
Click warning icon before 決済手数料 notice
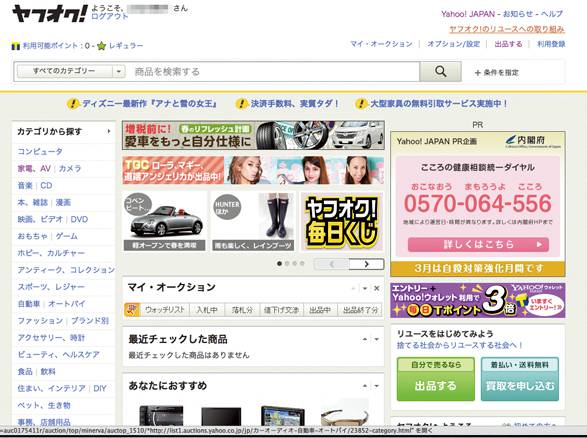[242, 103]
